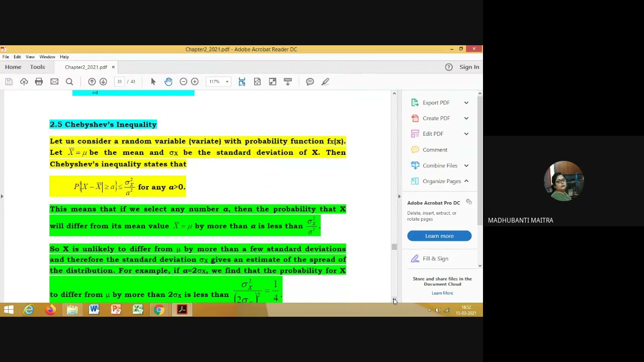Viewport: 644px width, 362px height.
Task: Click the panel customize icon near Acrobat Pro DC
Action: (468, 202)
